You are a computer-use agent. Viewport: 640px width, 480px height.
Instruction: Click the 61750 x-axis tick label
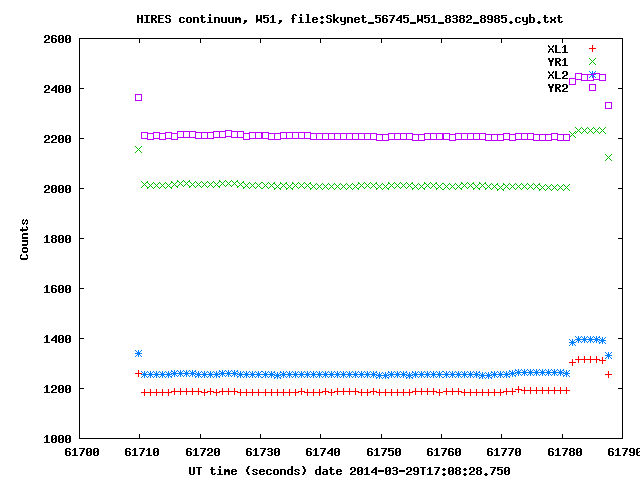pyautogui.click(x=384, y=452)
